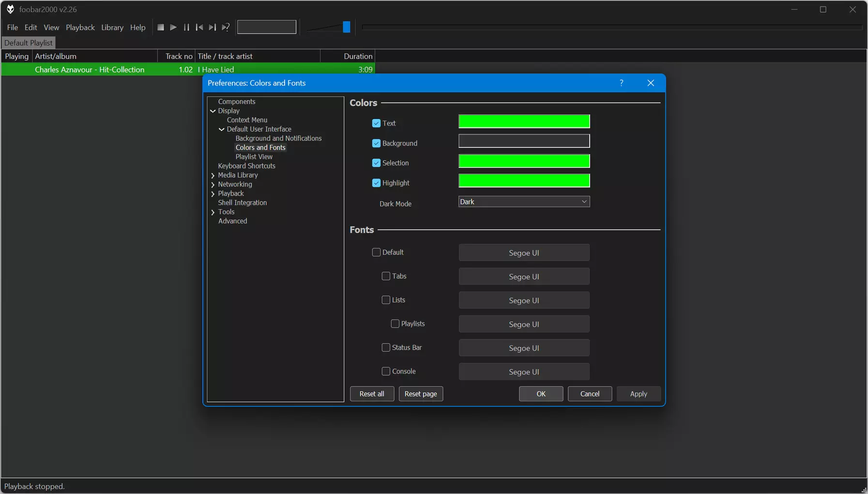Disable the Highlight color checkbox
This screenshot has width=868, height=494.
376,183
